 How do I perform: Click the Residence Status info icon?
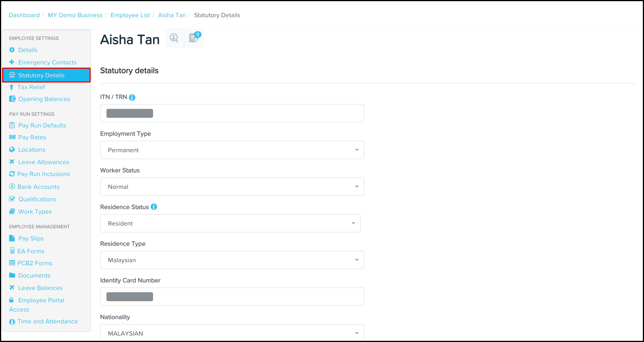point(154,207)
